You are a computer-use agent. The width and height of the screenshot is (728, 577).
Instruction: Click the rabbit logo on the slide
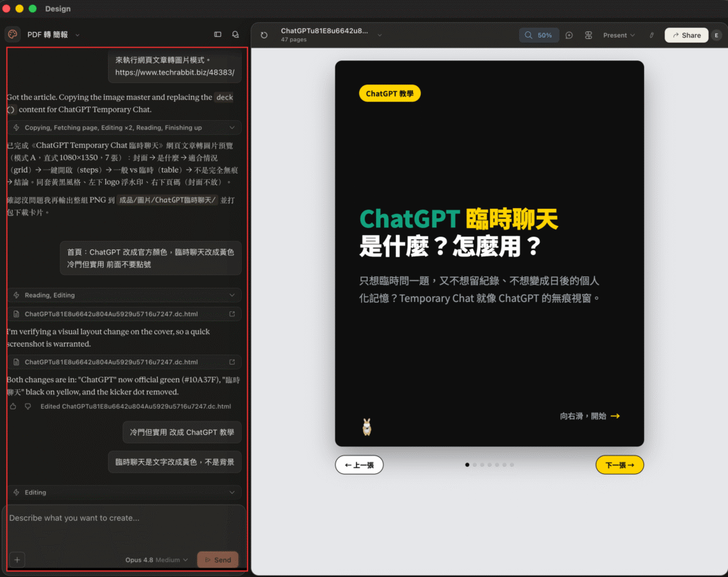[367, 426]
